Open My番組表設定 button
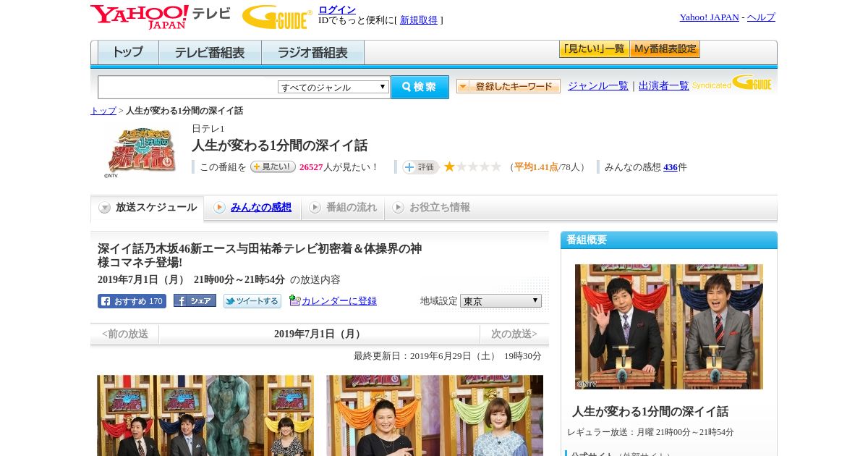 point(665,49)
